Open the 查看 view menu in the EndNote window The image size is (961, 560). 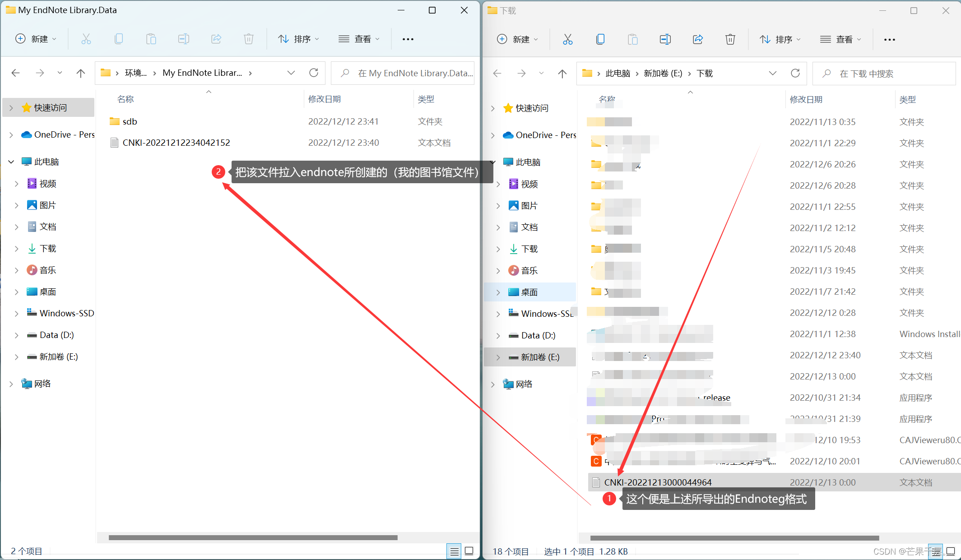point(359,39)
